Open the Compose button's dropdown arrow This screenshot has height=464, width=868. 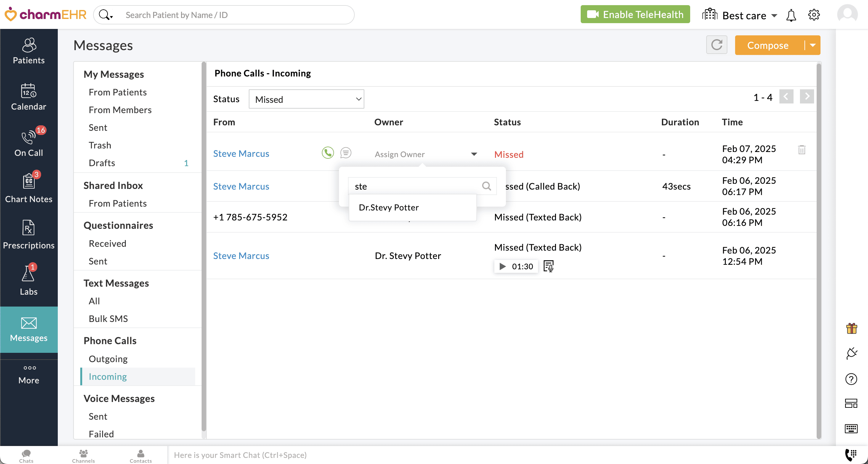813,45
